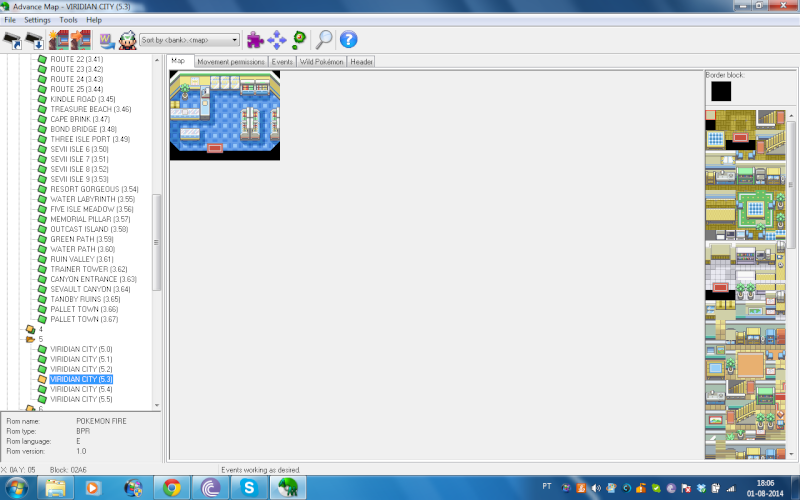Open the Settings menu
This screenshot has width=800, height=500.
(x=37, y=20)
